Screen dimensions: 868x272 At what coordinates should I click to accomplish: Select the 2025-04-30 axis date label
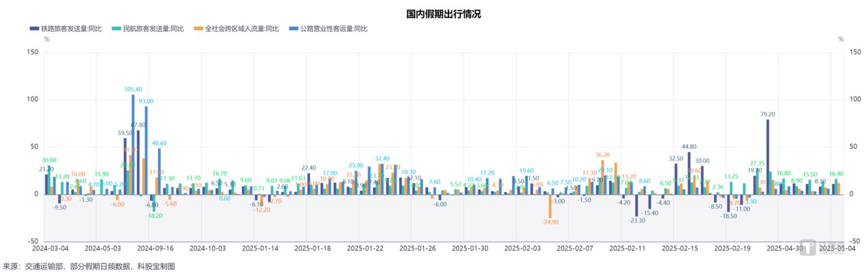[x=785, y=248]
